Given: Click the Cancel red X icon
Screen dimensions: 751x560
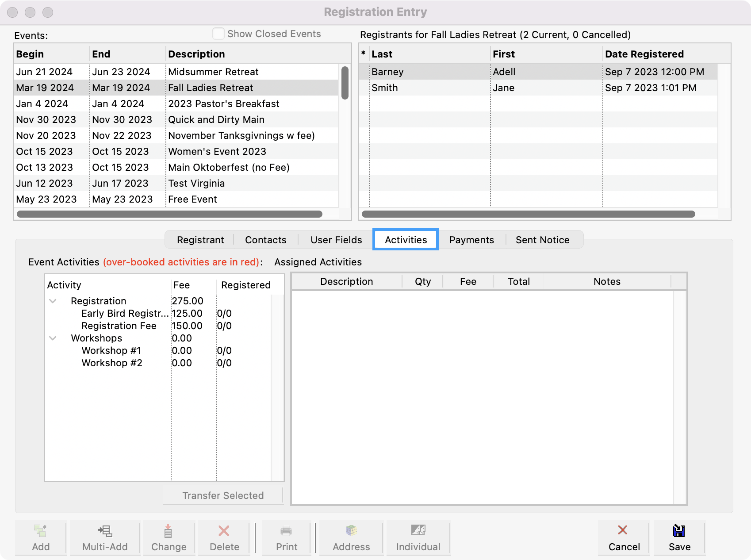Looking at the screenshot, I should click(623, 530).
